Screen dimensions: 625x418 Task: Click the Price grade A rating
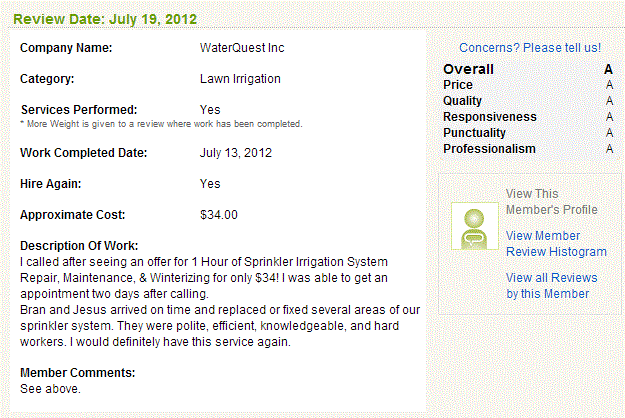(609, 85)
